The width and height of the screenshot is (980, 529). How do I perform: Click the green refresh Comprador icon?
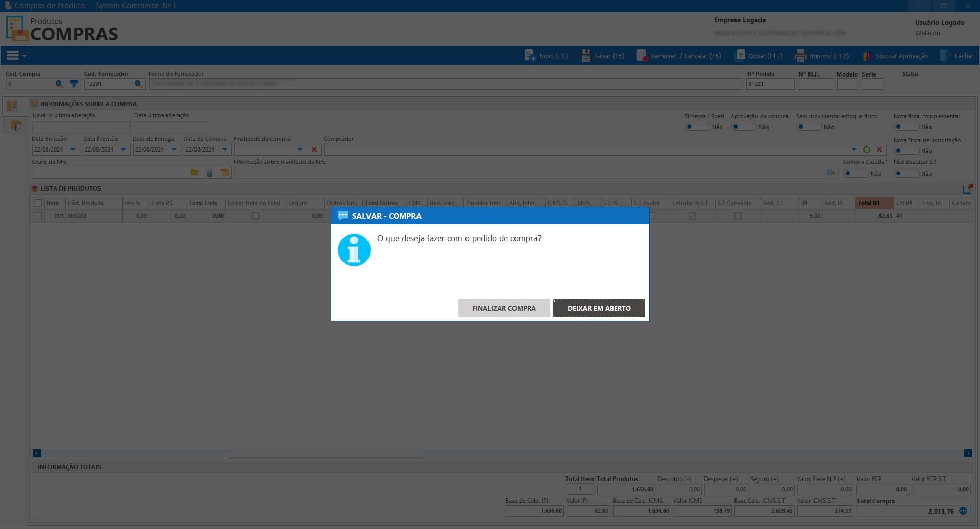click(867, 149)
